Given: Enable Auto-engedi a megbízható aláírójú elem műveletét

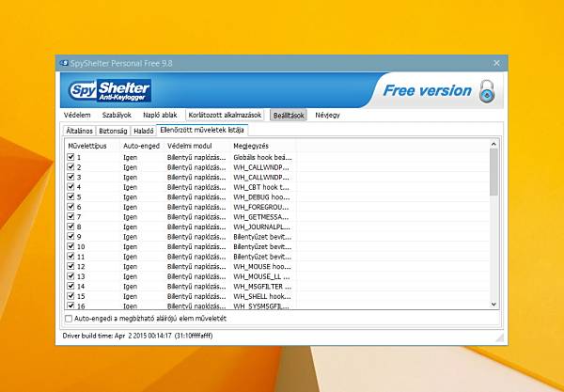Looking at the screenshot, I should [69, 319].
